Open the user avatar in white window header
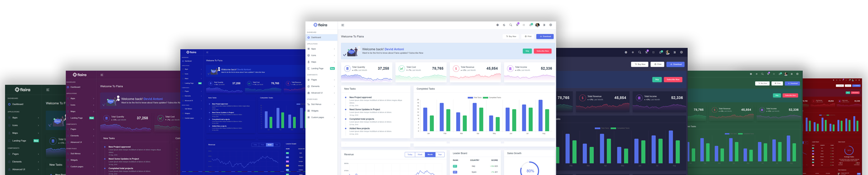 tap(537, 25)
